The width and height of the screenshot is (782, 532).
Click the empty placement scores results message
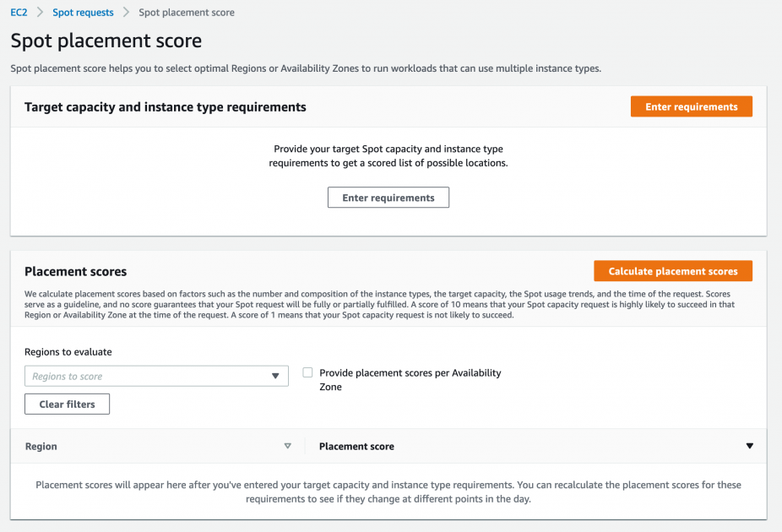click(x=388, y=491)
